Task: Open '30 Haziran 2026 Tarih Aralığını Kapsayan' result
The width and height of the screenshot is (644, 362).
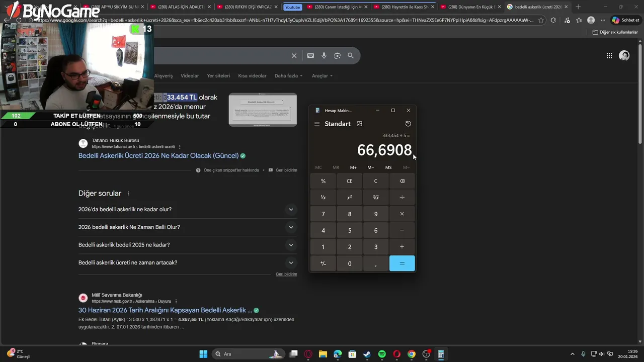Action: 165,310
